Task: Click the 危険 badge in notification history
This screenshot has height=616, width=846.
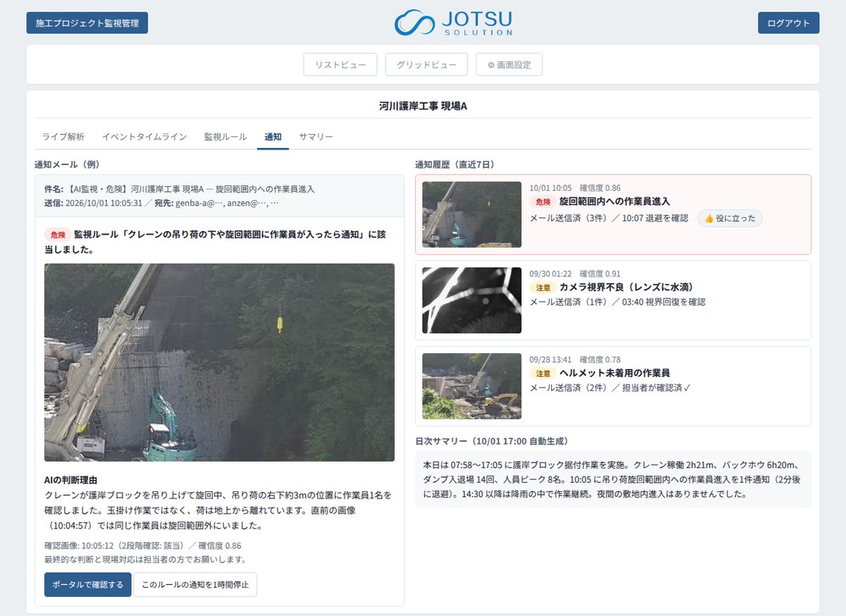Action: tap(542, 202)
